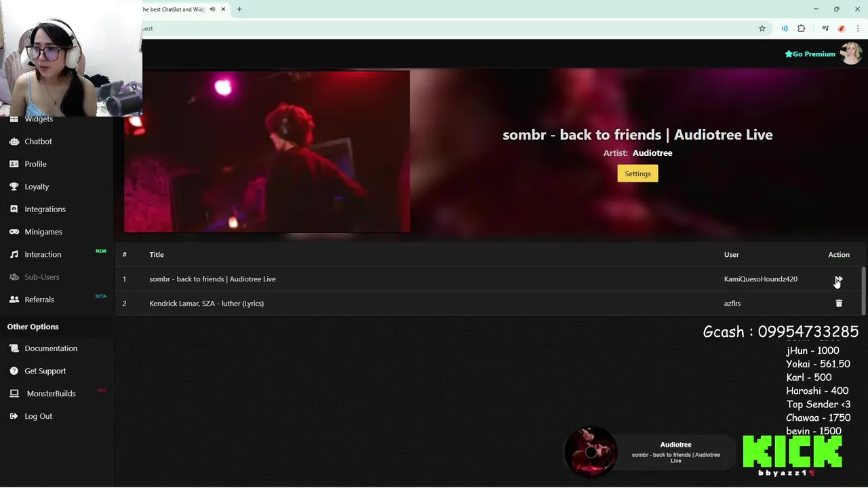Click the song queue scrollbar
This screenshot has height=488, width=868.
tap(863, 291)
